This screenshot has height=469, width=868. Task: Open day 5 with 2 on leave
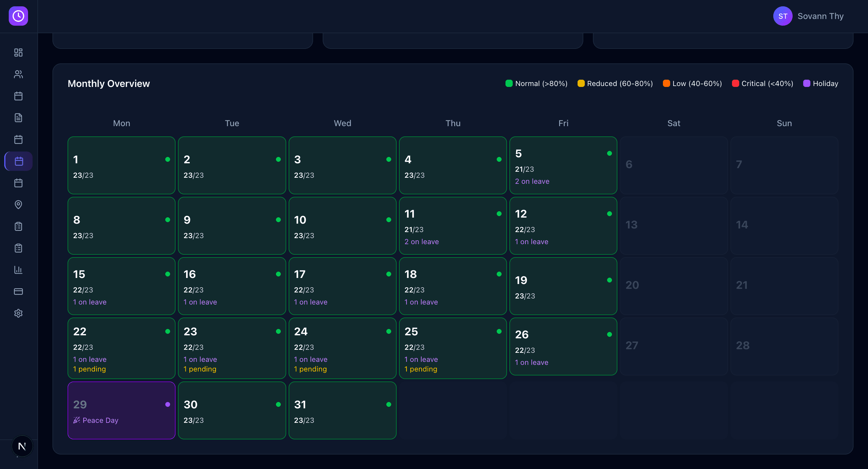(563, 165)
